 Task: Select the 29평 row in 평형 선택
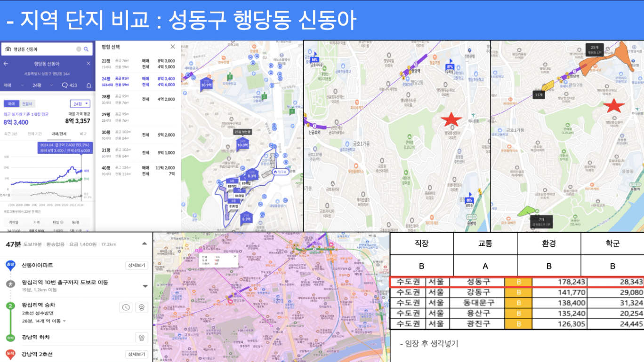click(x=138, y=117)
